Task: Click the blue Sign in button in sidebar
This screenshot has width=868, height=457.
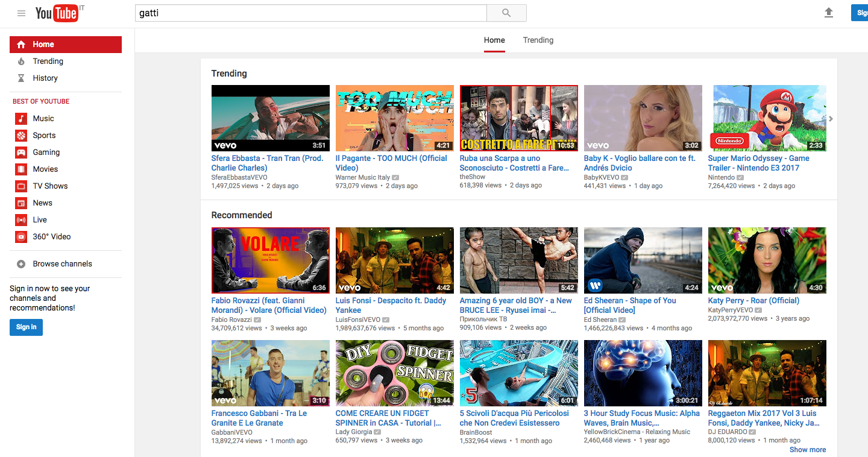Action: tap(26, 327)
